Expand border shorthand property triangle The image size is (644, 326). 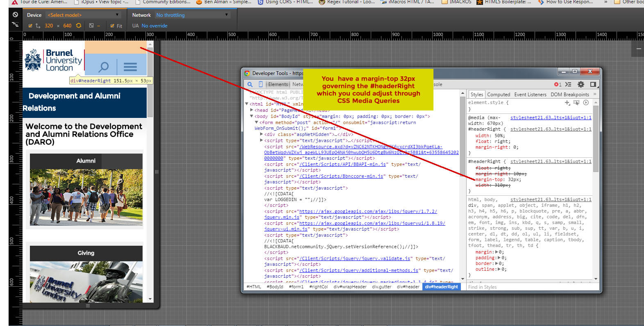[x=497, y=264]
